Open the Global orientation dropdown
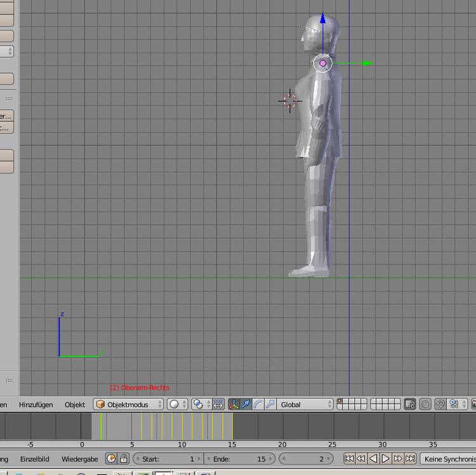 coord(305,405)
